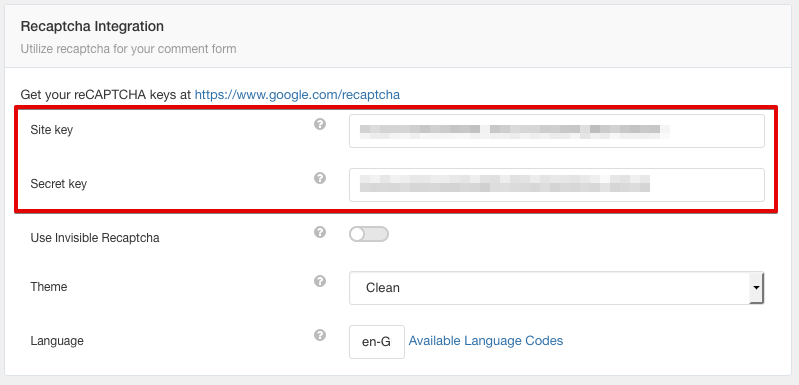
Task: Select the 'Utilize recaptcha for your comment form' text
Action: [128, 49]
